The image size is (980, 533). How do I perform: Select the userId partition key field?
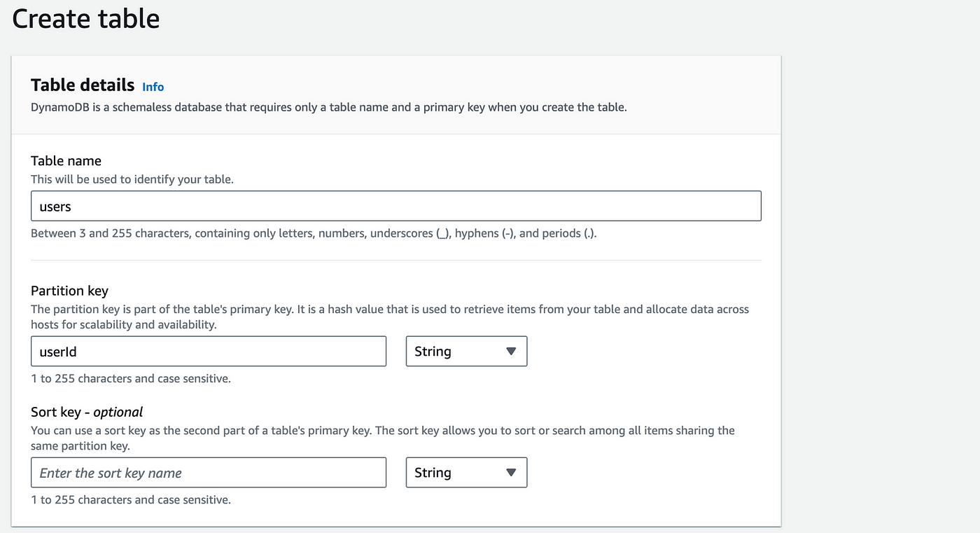click(208, 351)
